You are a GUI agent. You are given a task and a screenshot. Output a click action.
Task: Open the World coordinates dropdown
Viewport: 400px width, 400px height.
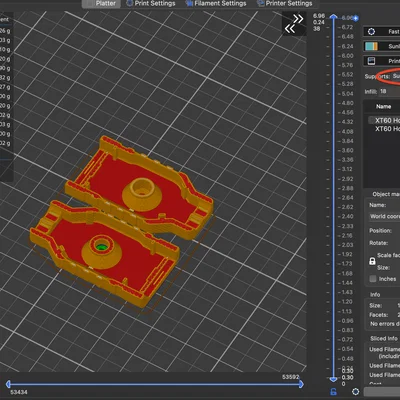[x=384, y=216]
